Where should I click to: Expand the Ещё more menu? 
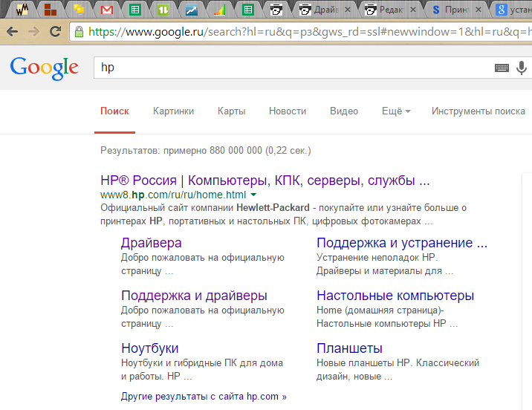pyautogui.click(x=396, y=111)
